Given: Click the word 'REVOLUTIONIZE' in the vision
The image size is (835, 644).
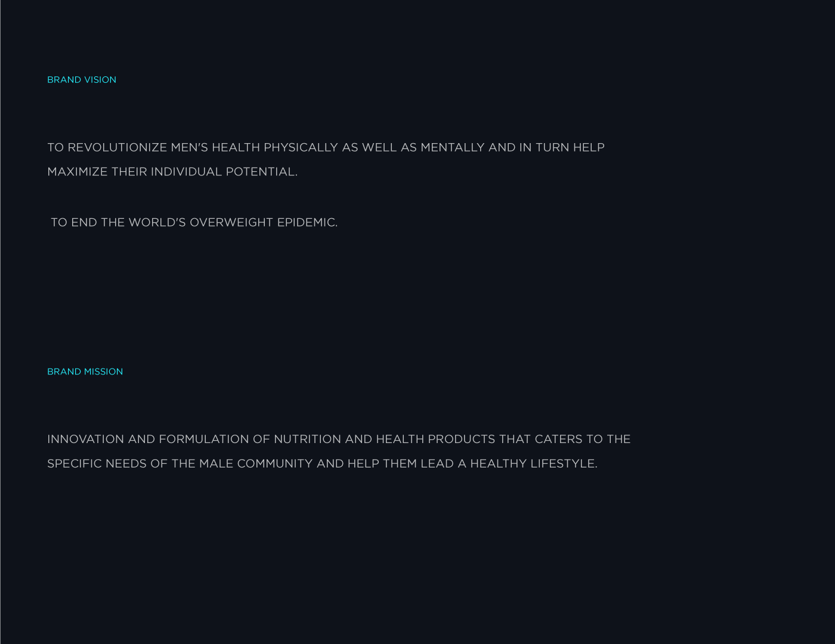Looking at the screenshot, I should (117, 147).
